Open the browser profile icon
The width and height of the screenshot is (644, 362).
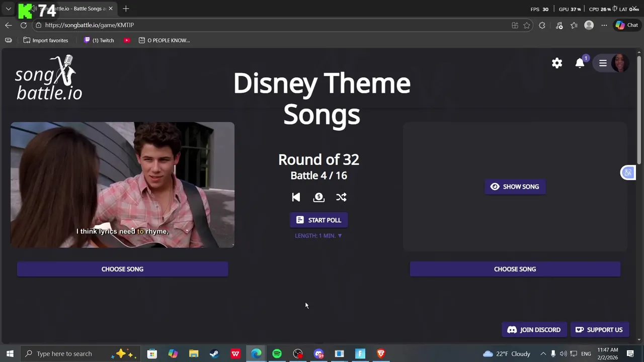click(589, 25)
